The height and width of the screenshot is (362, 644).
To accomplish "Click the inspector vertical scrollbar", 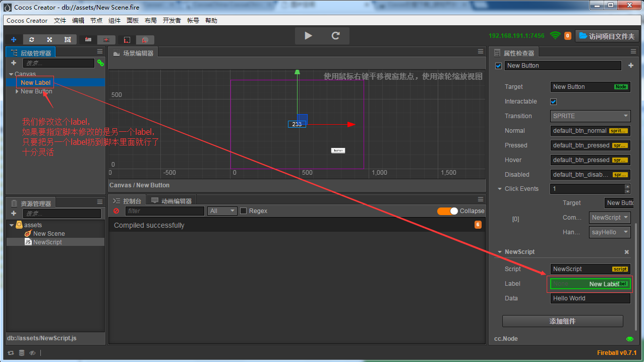I will (x=635, y=277).
